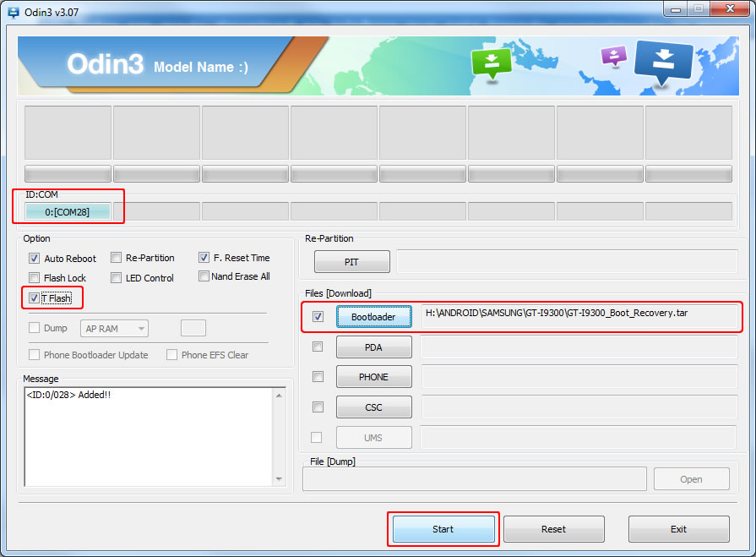Click the Bootloader file button
The height and width of the screenshot is (557, 756).
click(x=373, y=317)
